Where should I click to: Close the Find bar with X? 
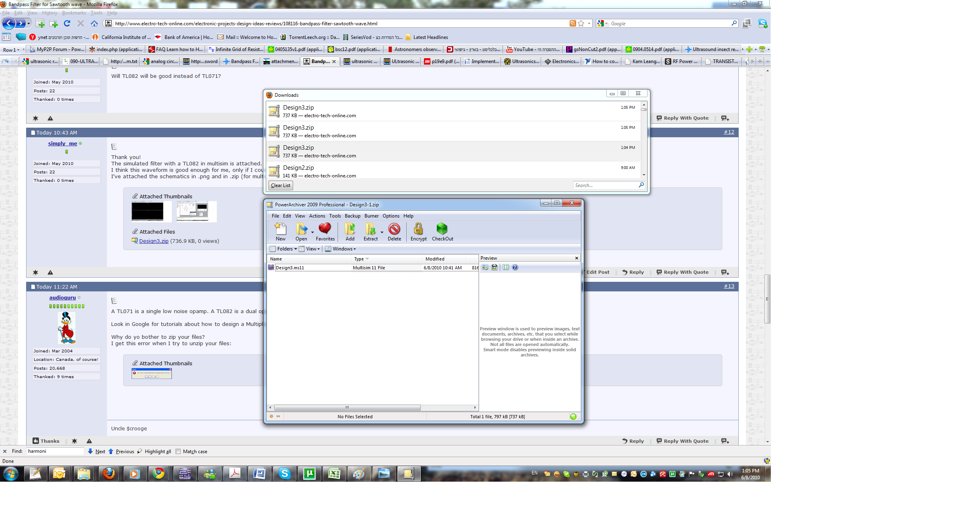pyautogui.click(x=5, y=451)
